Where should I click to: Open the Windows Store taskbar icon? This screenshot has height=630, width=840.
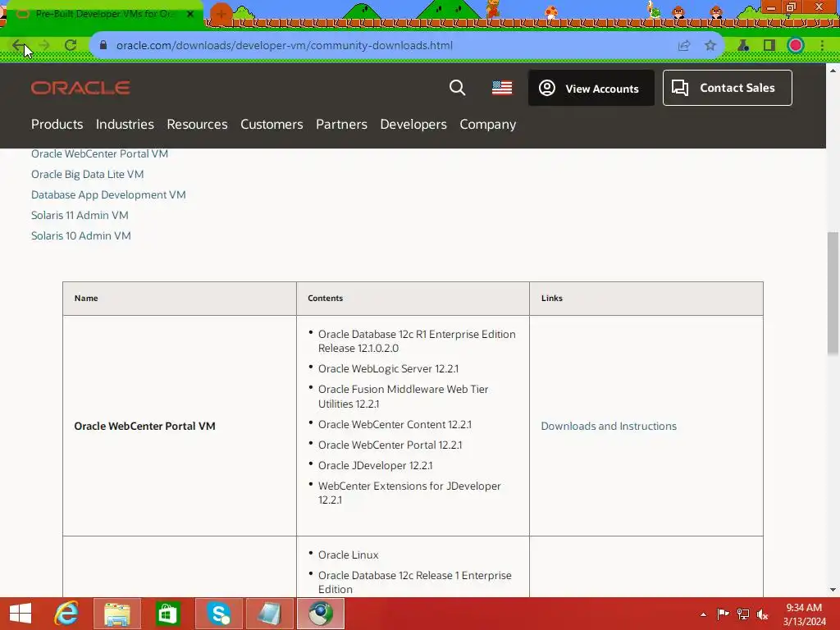[167, 614]
